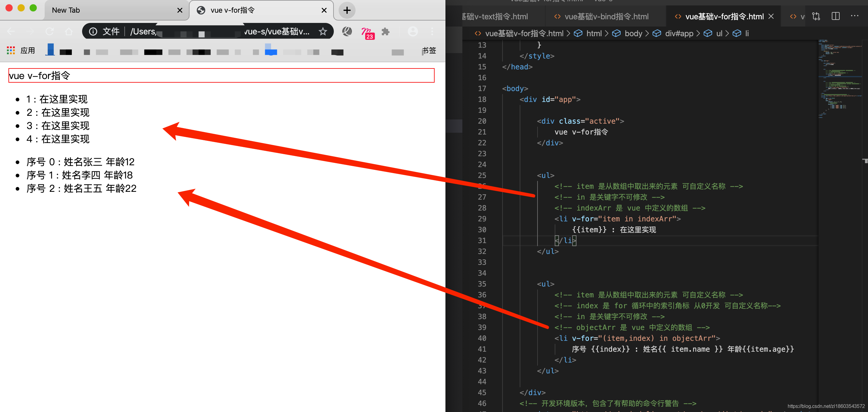Click the pink extension icon with badge 23

pyautogui.click(x=367, y=33)
